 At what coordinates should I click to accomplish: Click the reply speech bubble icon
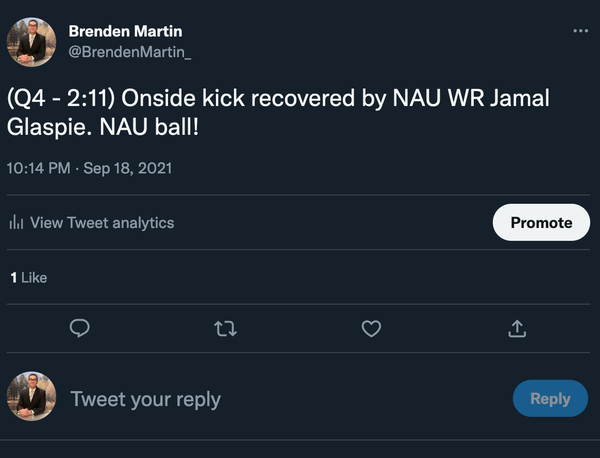[x=81, y=328]
